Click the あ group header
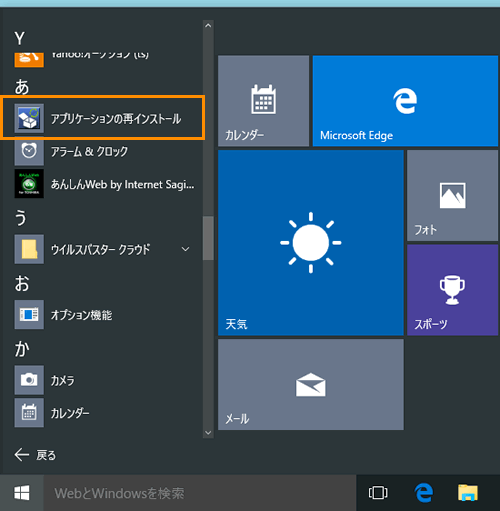The height and width of the screenshot is (511, 500). pos(22,87)
